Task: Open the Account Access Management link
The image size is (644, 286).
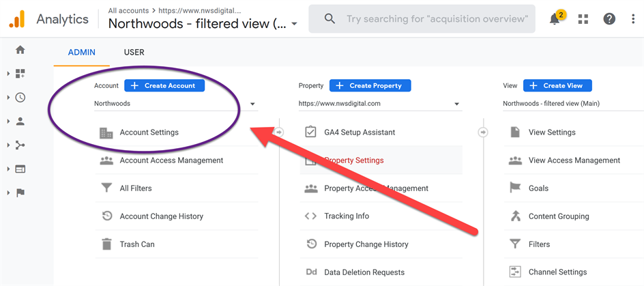Action: pyautogui.click(x=171, y=160)
